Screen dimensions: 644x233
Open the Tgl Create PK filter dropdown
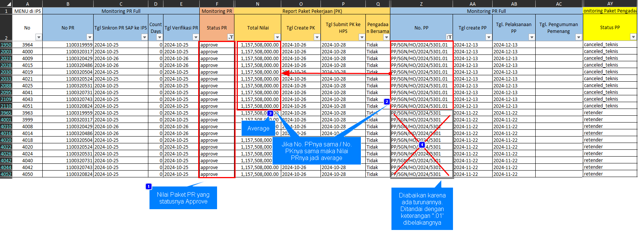(x=317, y=37)
